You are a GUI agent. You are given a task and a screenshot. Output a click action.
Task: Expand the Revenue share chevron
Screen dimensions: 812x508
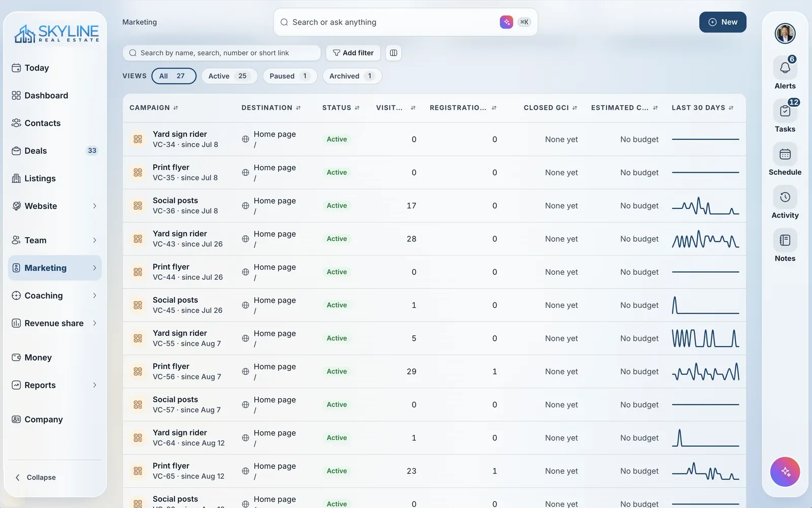click(94, 323)
